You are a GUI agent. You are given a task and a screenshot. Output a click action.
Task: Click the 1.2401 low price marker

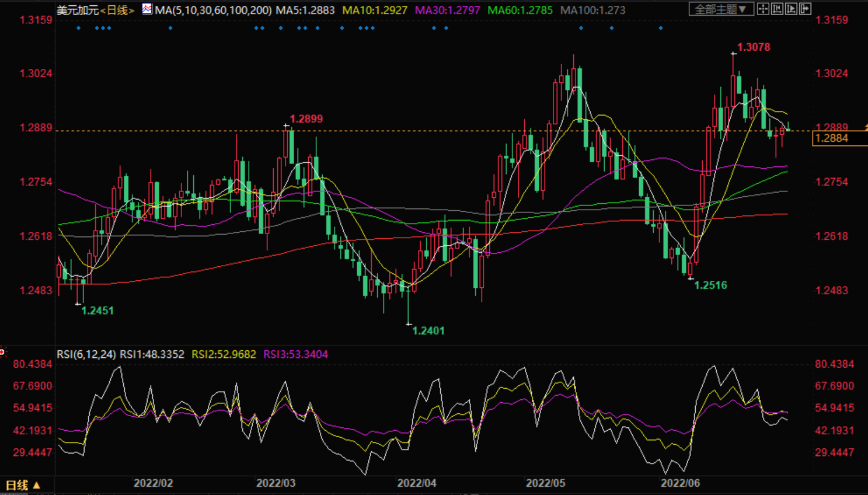click(x=428, y=331)
